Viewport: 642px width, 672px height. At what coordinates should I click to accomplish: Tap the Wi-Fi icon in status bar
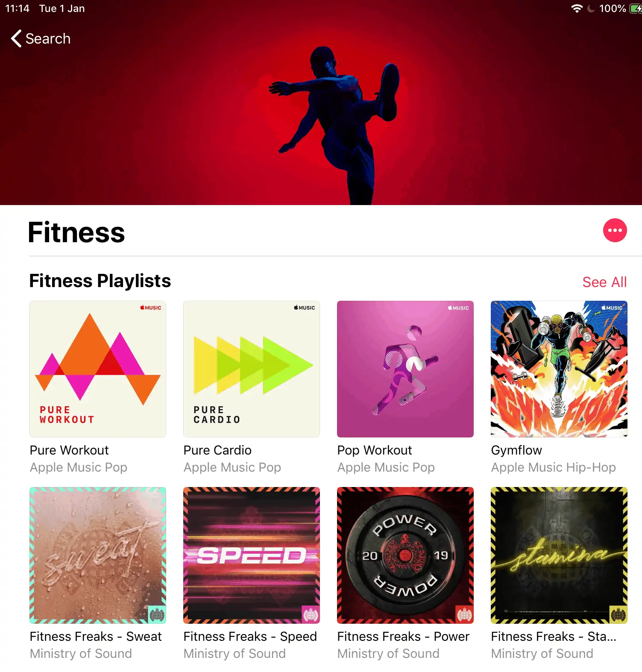coord(577,9)
